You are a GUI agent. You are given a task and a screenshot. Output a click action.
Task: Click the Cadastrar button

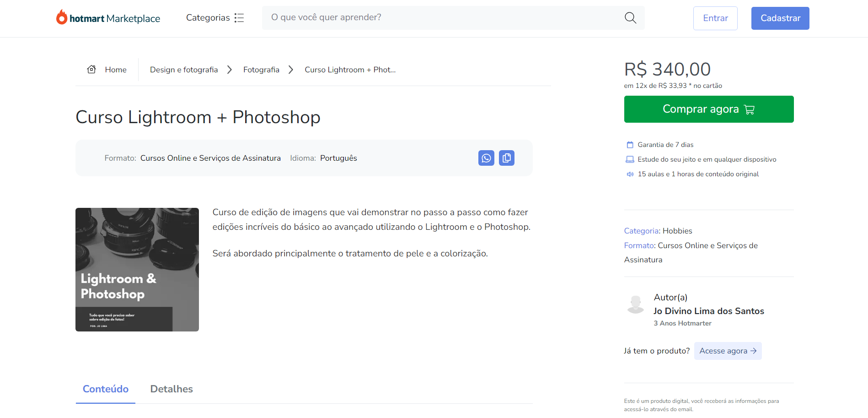(780, 18)
